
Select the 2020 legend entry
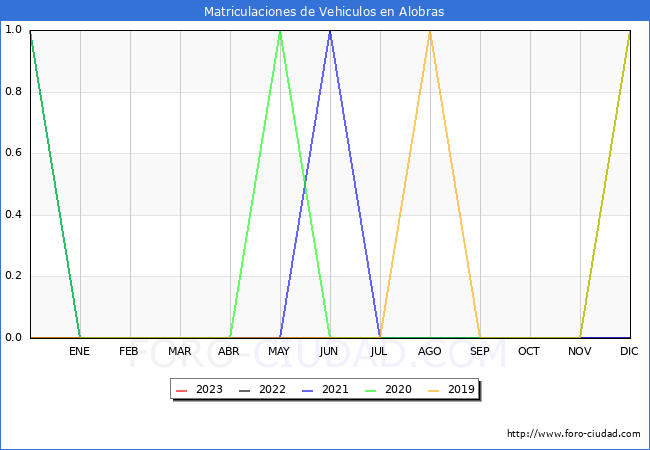[388, 390]
